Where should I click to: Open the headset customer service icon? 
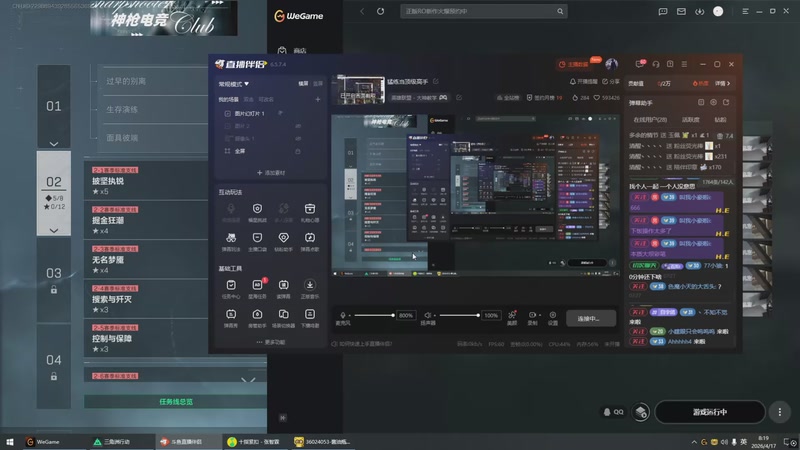pos(656,64)
